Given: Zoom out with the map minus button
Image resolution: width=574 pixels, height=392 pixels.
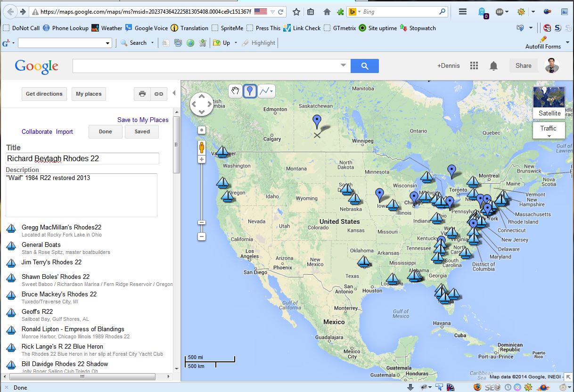Looking at the screenshot, I should pos(202,237).
